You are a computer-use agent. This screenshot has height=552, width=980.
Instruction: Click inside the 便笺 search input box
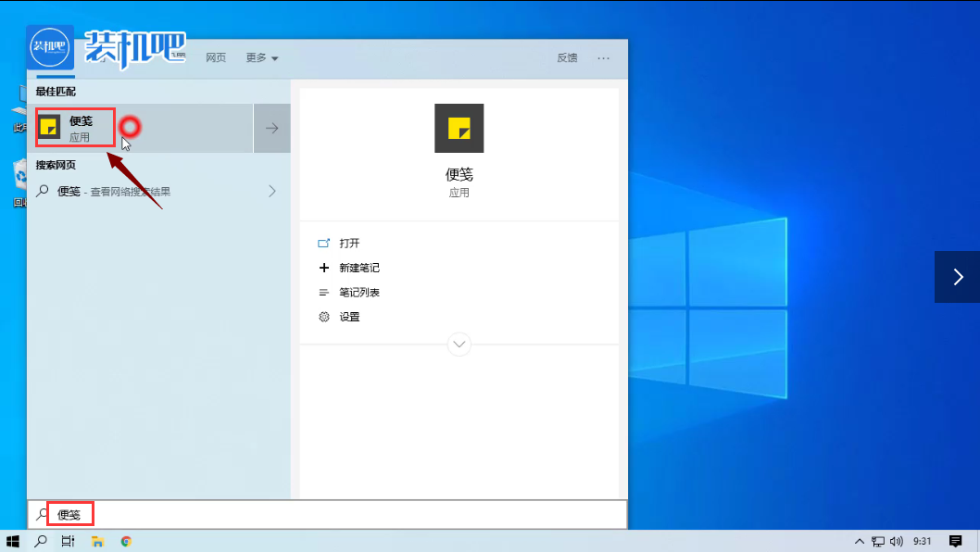[185, 513]
